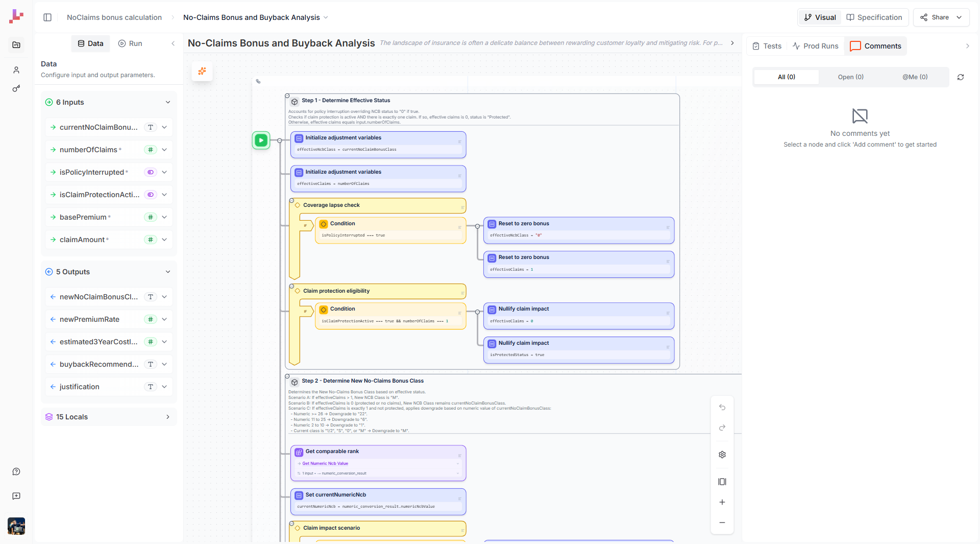Open the AI assistant sparkle icon
Viewport: 980px width, 544px height.
click(202, 72)
